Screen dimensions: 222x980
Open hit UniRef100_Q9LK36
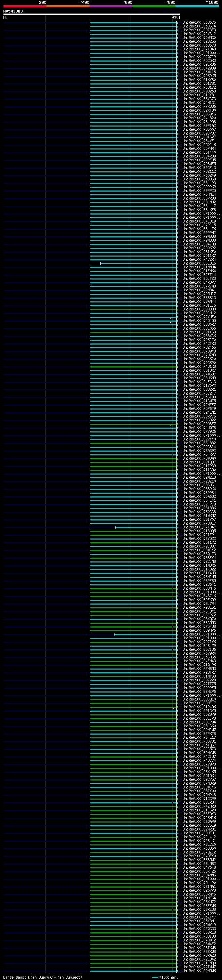point(199,65)
